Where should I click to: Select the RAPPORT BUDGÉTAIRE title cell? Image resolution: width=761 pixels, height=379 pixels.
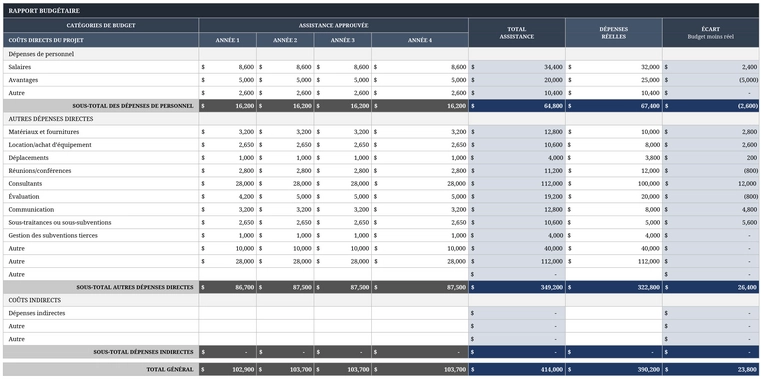coord(380,11)
